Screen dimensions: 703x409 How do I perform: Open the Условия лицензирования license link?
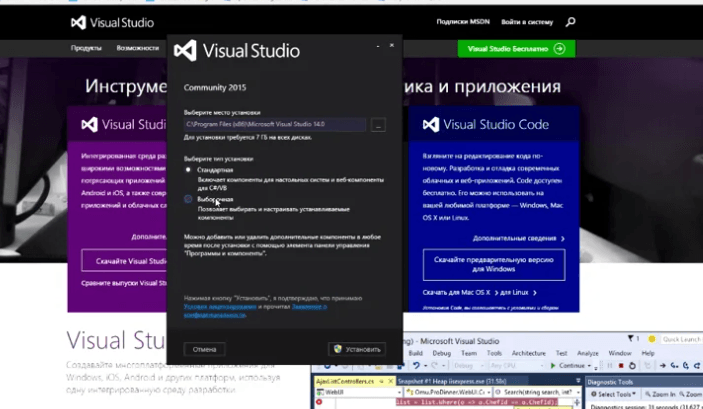[x=220, y=307]
